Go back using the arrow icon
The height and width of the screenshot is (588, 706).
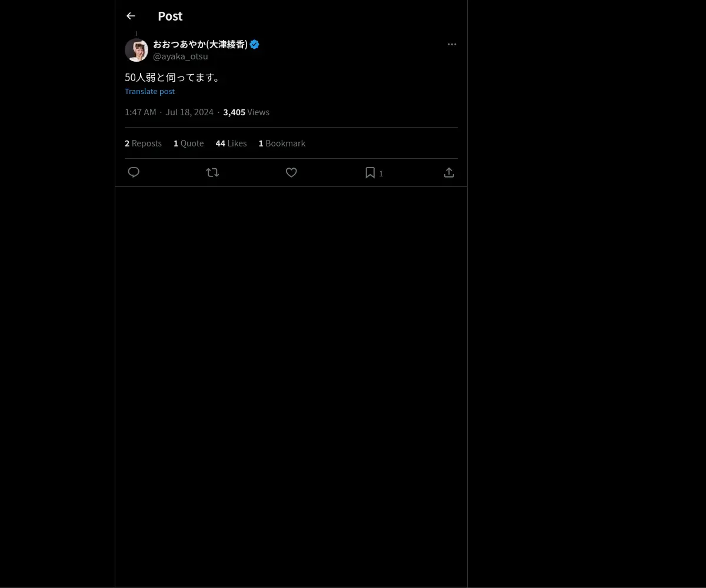[131, 16]
